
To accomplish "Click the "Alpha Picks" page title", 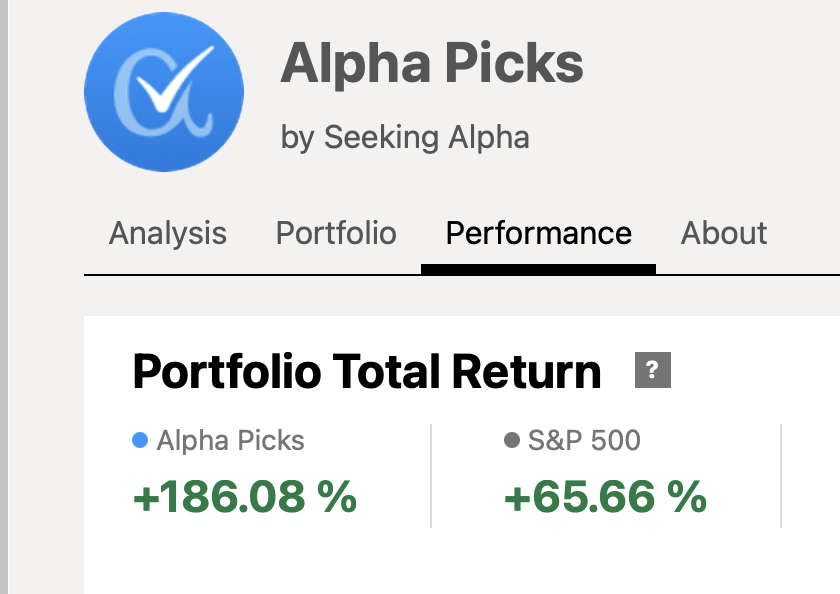I will [432, 64].
